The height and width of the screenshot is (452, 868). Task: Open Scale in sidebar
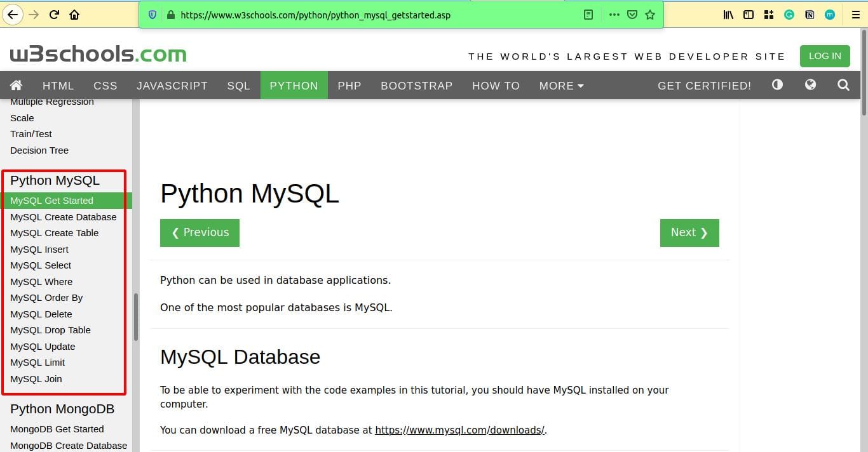click(22, 117)
